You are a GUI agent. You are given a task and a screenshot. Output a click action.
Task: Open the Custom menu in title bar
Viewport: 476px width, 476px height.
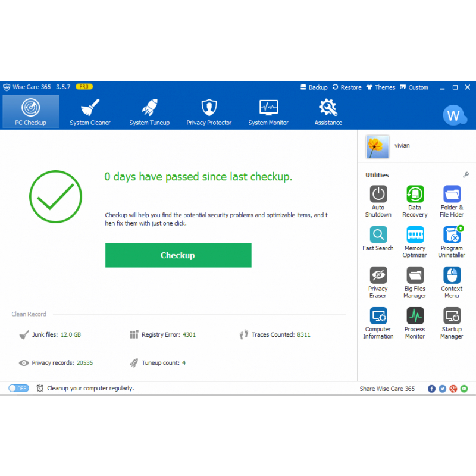(414, 87)
